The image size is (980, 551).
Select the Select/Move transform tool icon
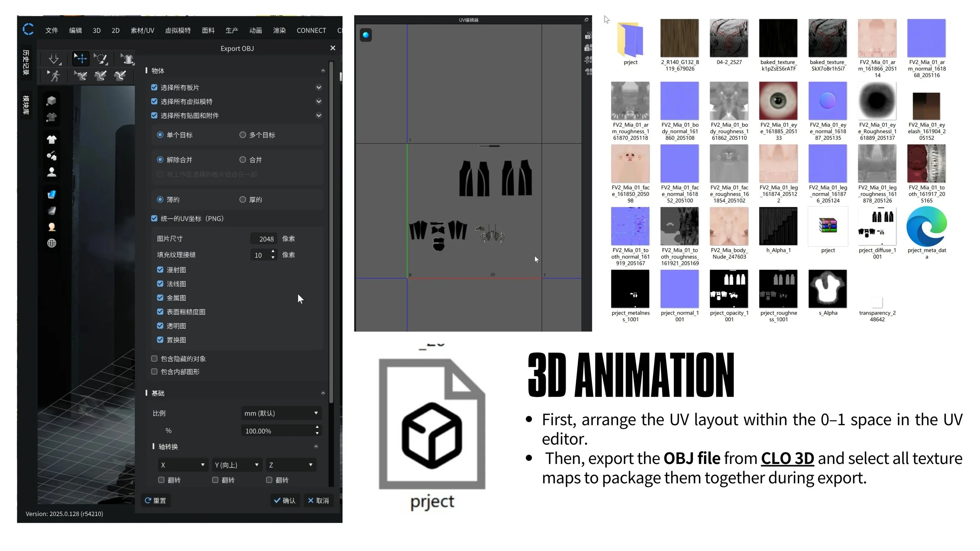pos(81,59)
